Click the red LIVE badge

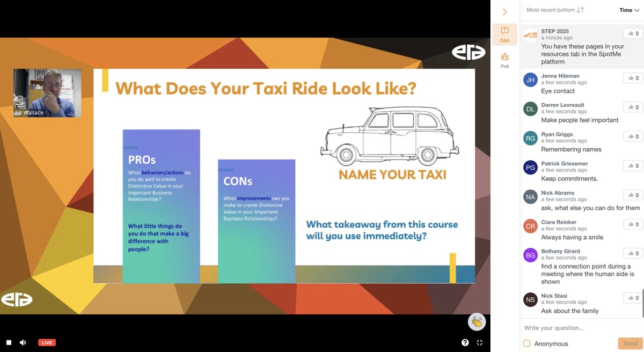[x=47, y=342]
